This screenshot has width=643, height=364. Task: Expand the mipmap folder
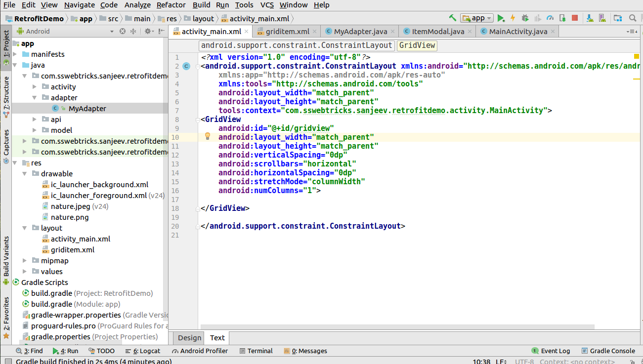click(x=25, y=260)
